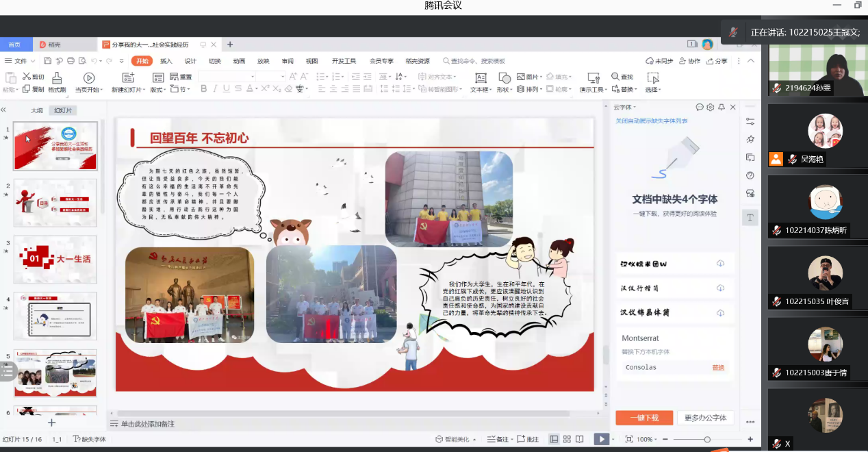This screenshot has height=452, width=868.
Task: Switch to the 大纲 outline tab
Action: tap(37, 110)
